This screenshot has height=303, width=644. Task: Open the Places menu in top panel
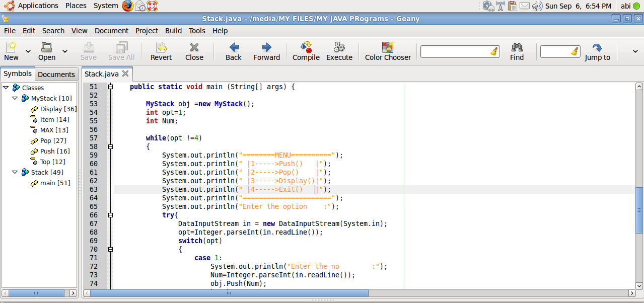click(x=76, y=6)
